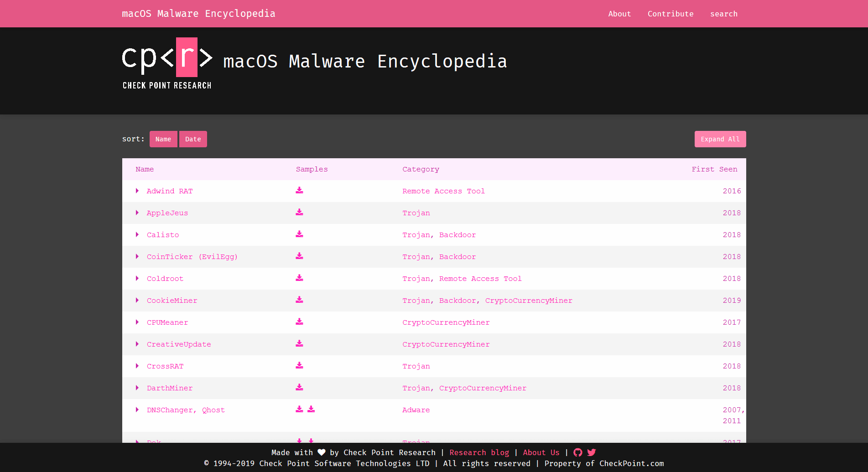The height and width of the screenshot is (472, 868).
Task: Click the First Seen column header
Action: (x=714, y=169)
